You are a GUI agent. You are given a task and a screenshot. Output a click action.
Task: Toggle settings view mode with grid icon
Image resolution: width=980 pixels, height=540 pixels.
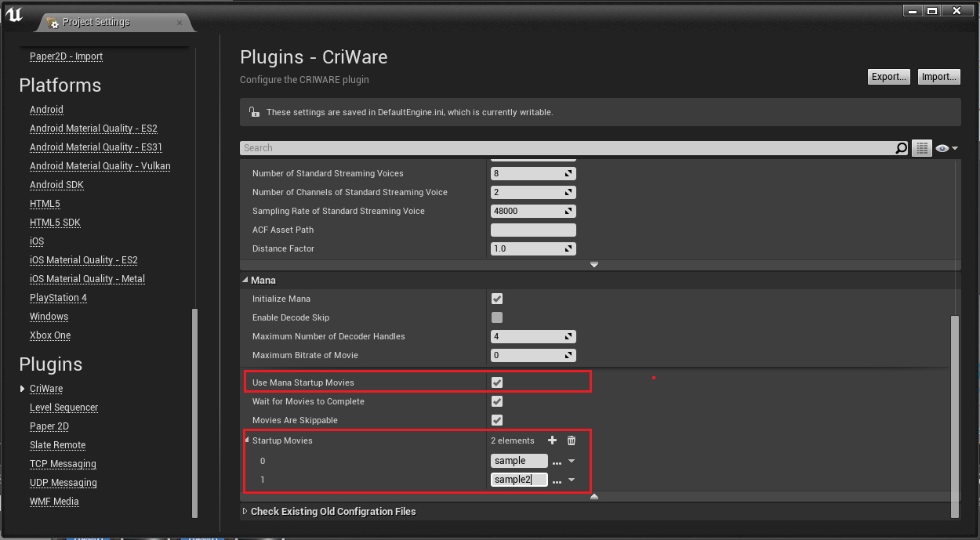[922, 148]
